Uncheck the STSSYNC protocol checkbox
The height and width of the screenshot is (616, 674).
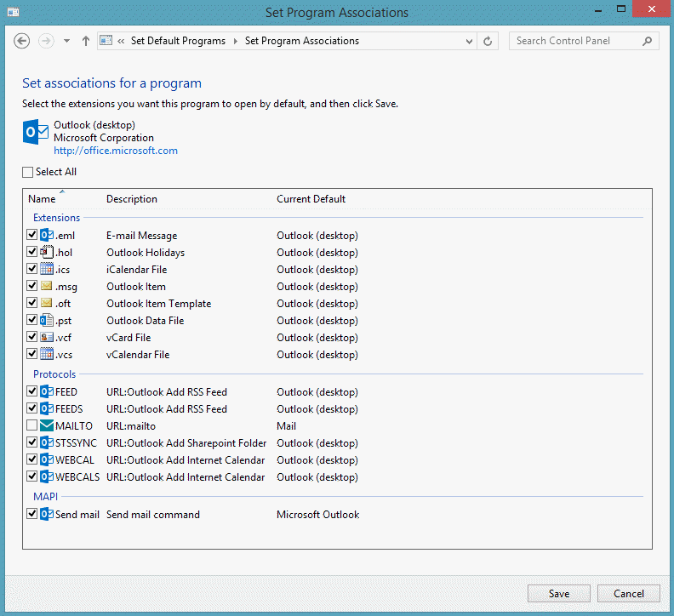click(x=31, y=442)
